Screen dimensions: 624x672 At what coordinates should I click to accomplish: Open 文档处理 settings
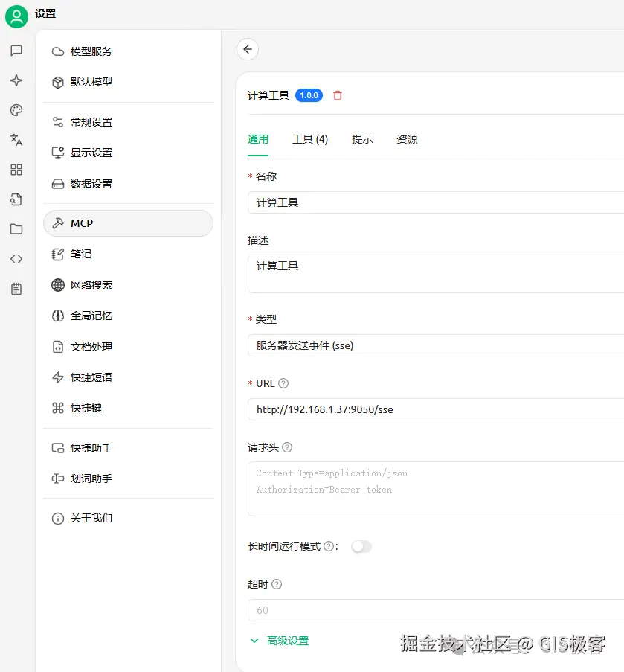click(x=128, y=347)
